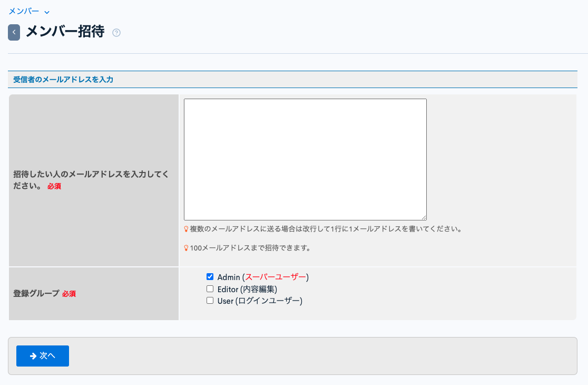Click the lightbulb icon beside 100メールアドレス hint
The width and height of the screenshot is (588, 385).
point(186,248)
